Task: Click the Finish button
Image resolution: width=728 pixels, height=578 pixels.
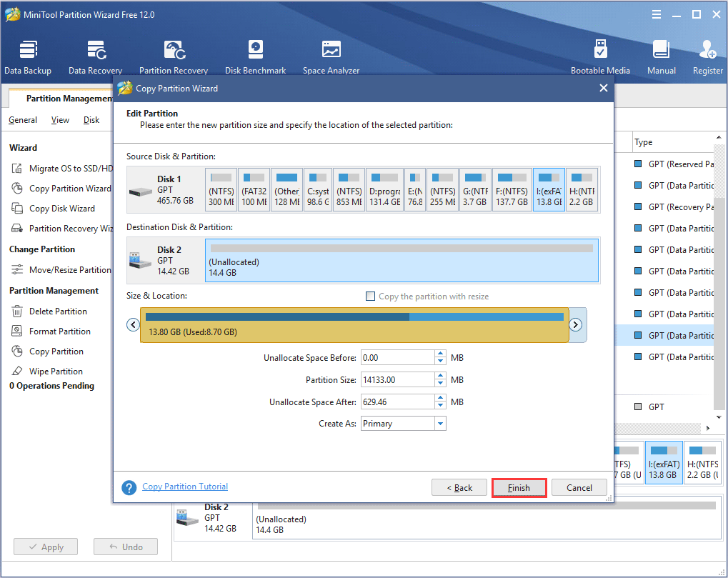Action: coord(519,488)
